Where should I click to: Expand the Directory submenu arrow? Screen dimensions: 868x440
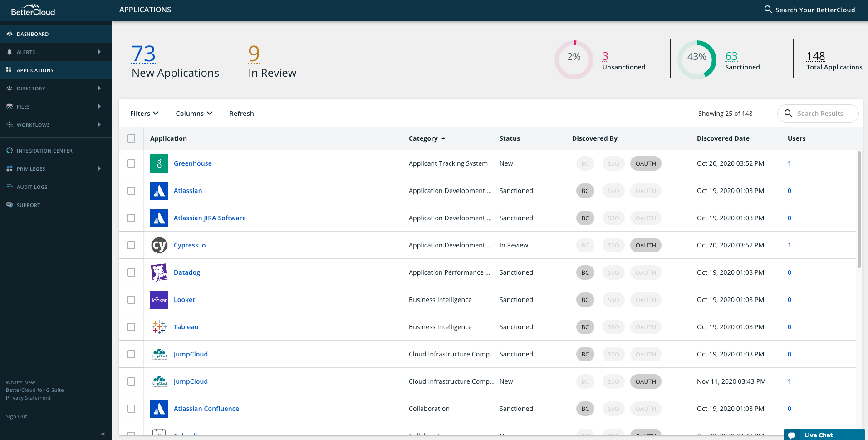tap(99, 88)
